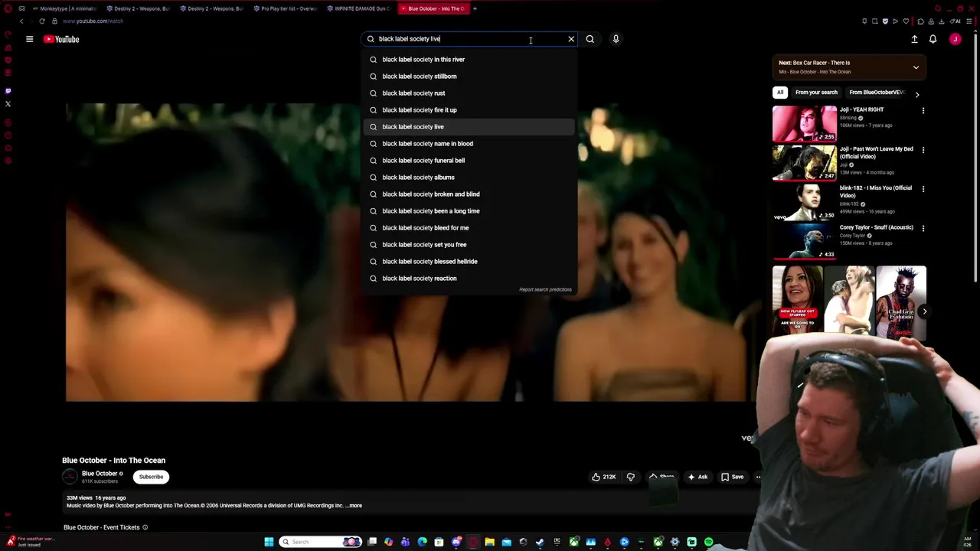Open the Windows Start button
The height and width of the screenshot is (551, 980).
pyautogui.click(x=269, y=542)
